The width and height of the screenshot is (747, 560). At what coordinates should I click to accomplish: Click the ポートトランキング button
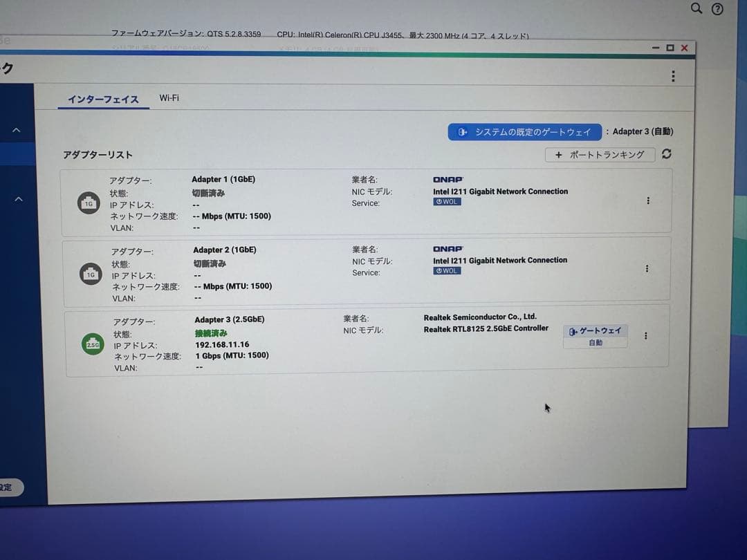tap(600, 155)
